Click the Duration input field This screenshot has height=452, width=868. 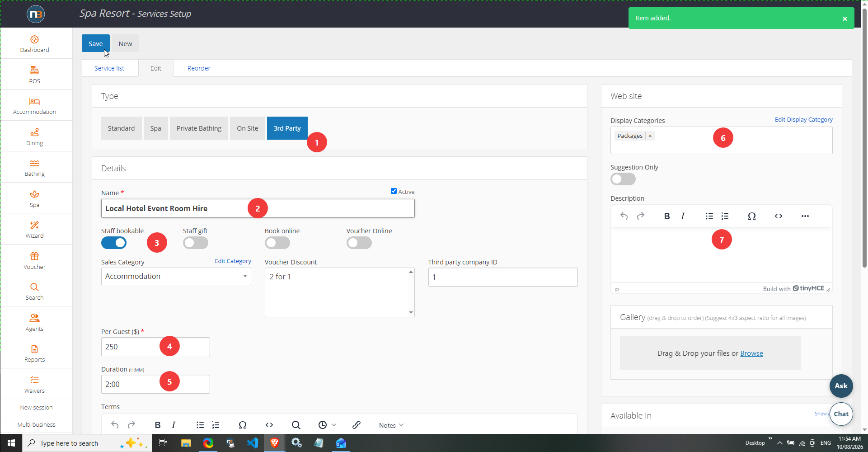(x=155, y=384)
